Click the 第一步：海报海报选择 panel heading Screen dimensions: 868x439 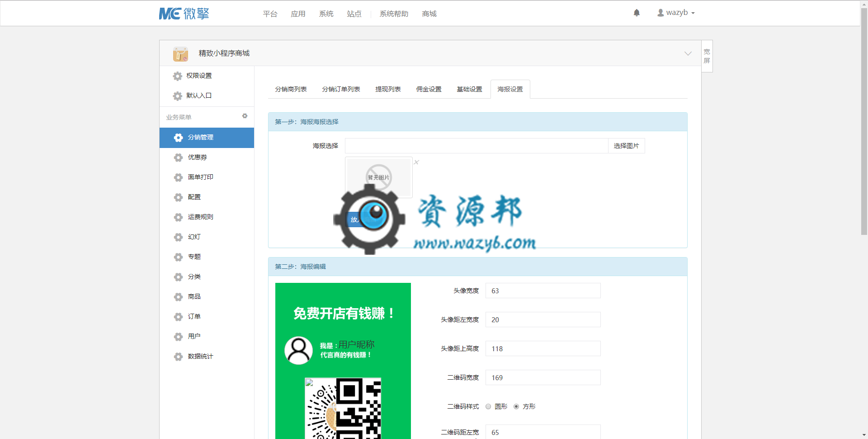pyautogui.click(x=478, y=122)
